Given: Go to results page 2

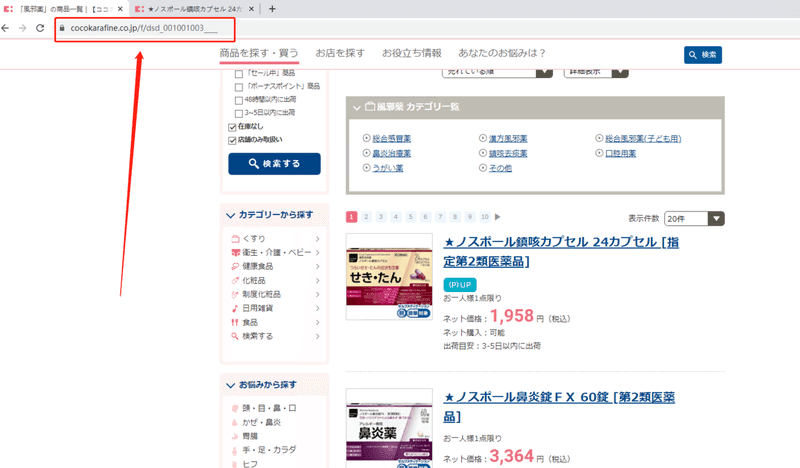Looking at the screenshot, I should point(366,217).
